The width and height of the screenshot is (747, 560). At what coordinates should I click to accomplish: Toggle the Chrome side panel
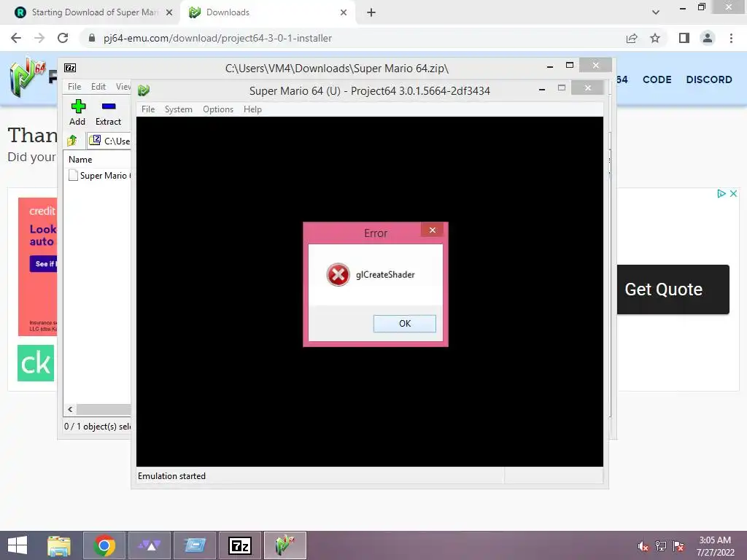point(684,38)
